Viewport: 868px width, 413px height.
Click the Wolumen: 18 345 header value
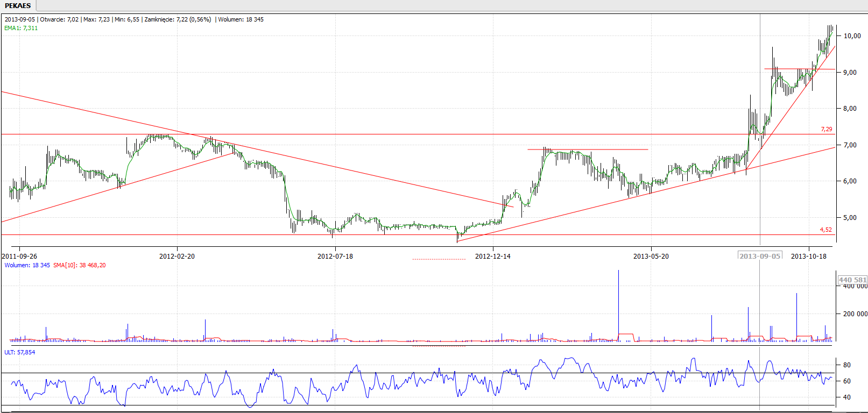[241, 19]
